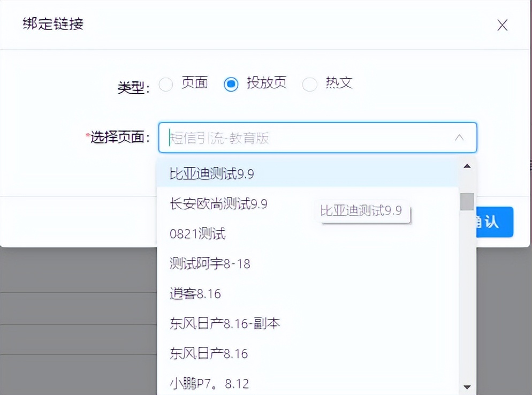Screen dimensions: 532x395
Task: Close the 绑定链接 dialog via X icon
Action: point(501,25)
